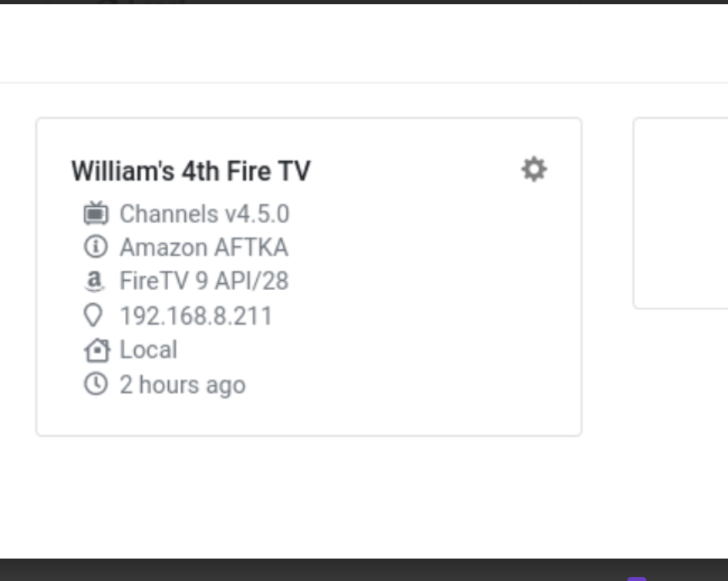The height and width of the screenshot is (581, 728).
Task: Click the 2 hours ago timestamp
Action: click(182, 385)
